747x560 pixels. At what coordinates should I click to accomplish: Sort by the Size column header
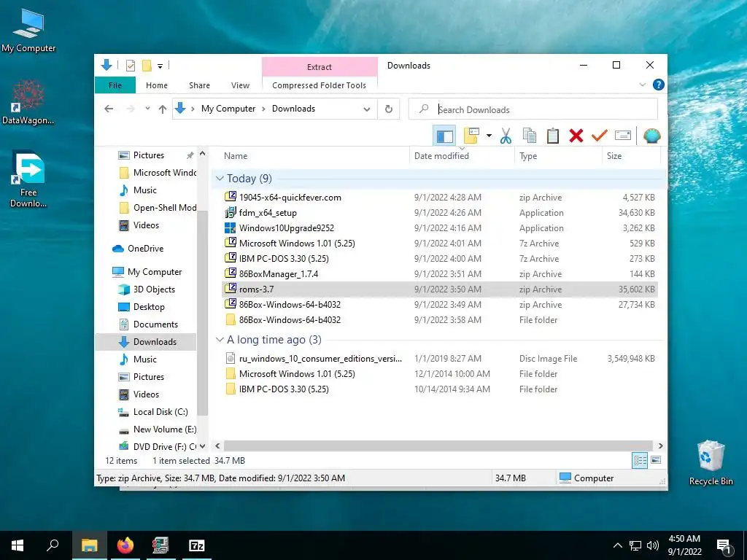pyautogui.click(x=631, y=156)
